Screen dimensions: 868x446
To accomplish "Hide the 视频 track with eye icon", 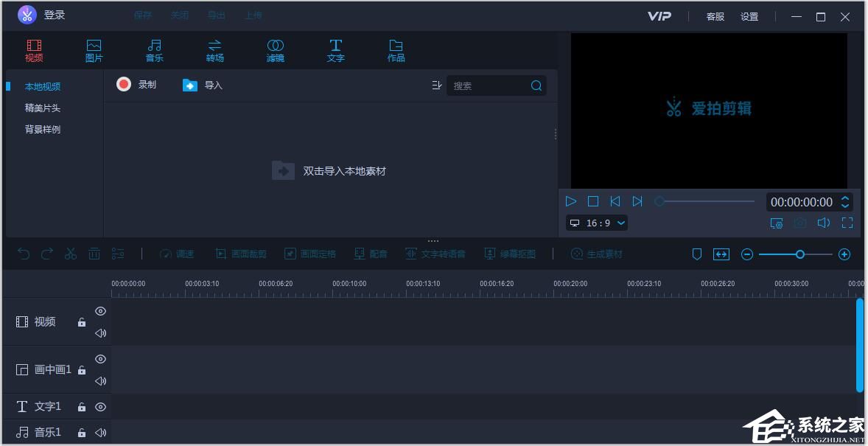I will [101, 311].
